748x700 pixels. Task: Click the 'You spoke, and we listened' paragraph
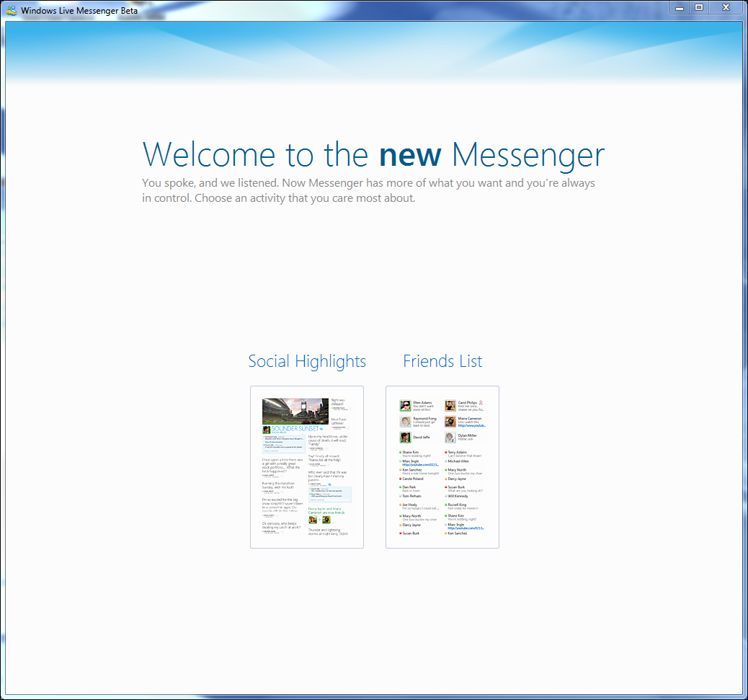(368, 190)
